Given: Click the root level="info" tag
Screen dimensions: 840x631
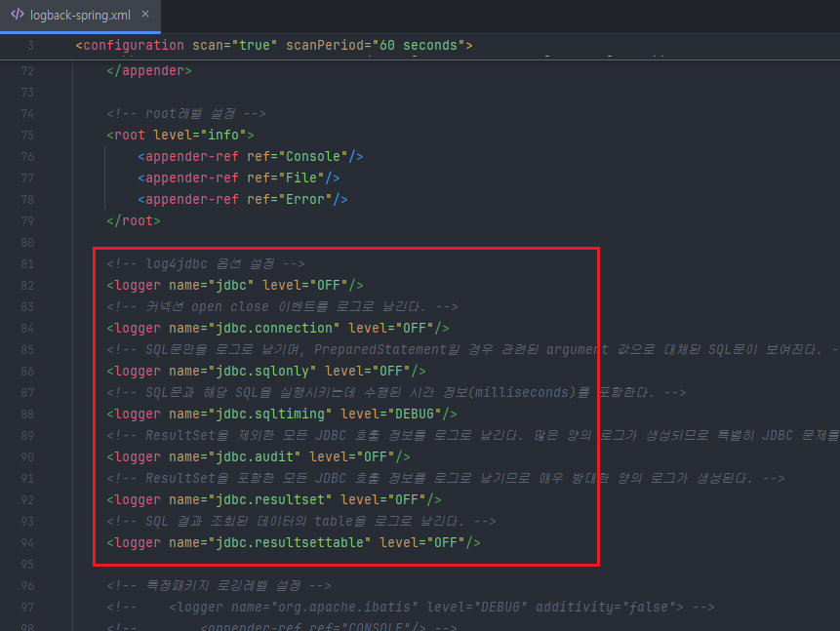Looking at the screenshot, I should pos(180,135).
